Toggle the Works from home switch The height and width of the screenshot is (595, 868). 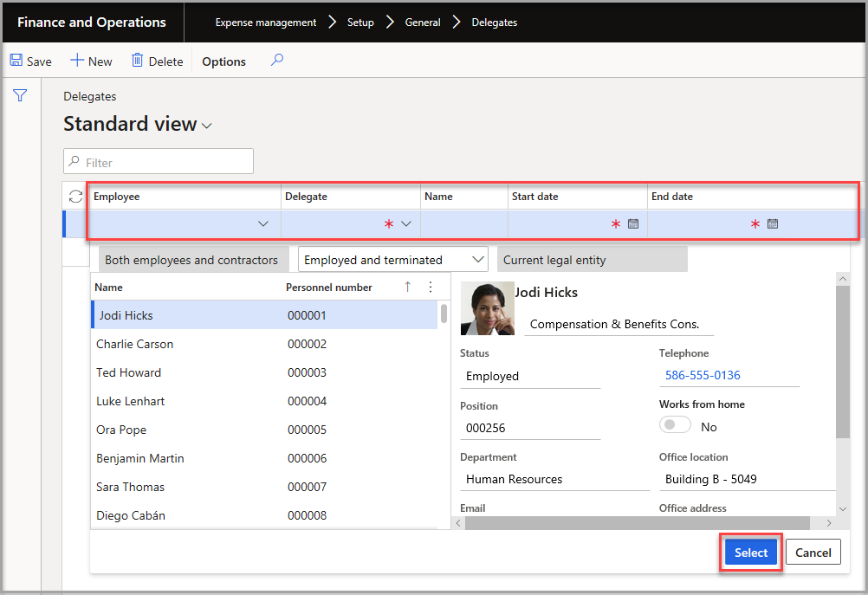click(675, 424)
